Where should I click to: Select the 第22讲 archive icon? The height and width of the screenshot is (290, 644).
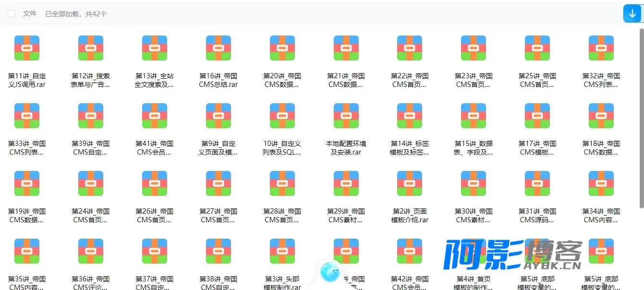(410, 48)
